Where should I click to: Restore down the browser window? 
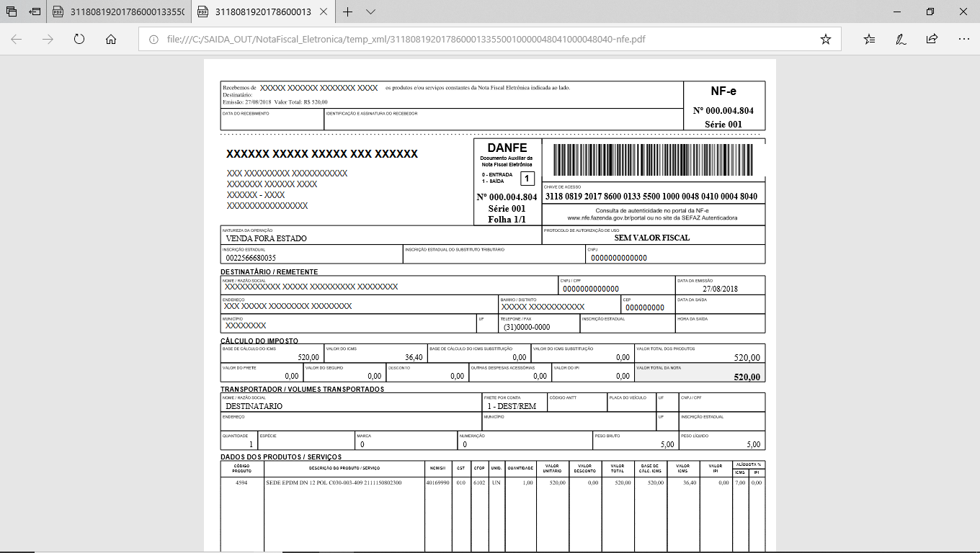[930, 12]
